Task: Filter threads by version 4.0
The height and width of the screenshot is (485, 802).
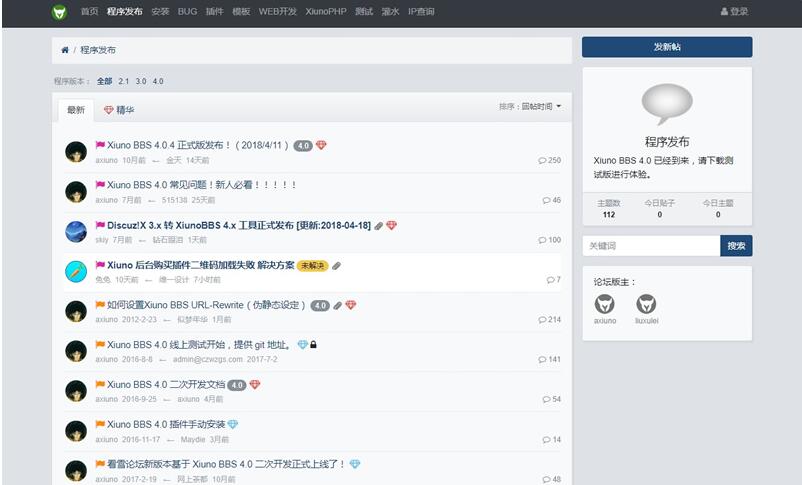Action: 158,81
